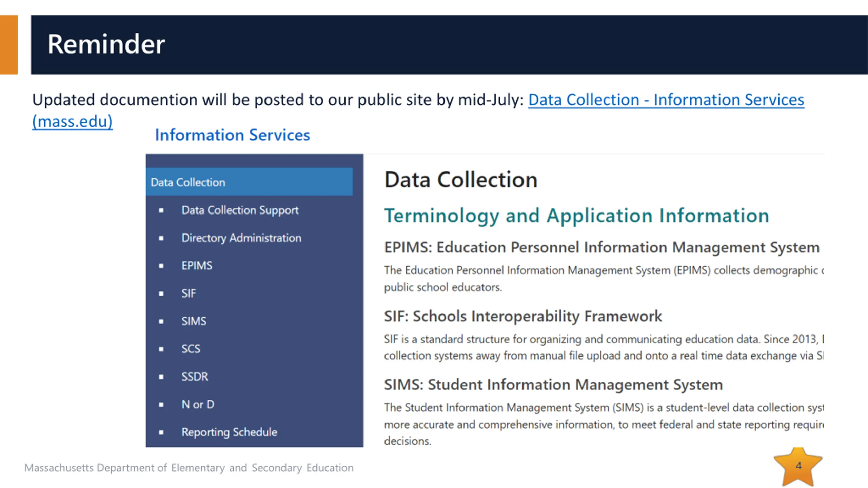Select N or D sidebar item
Image resolution: width=868 pixels, height=488 pixels.
(x=198, y=405)
